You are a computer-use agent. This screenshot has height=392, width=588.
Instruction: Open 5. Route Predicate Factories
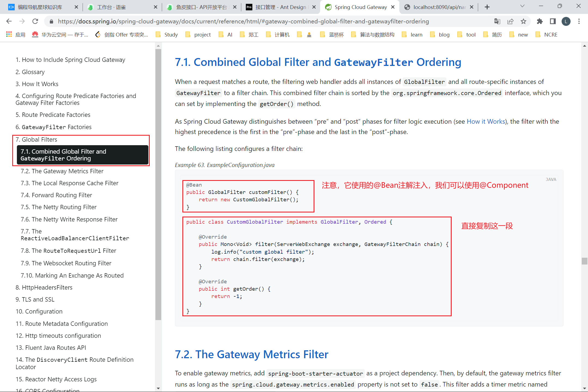[53, 115]
